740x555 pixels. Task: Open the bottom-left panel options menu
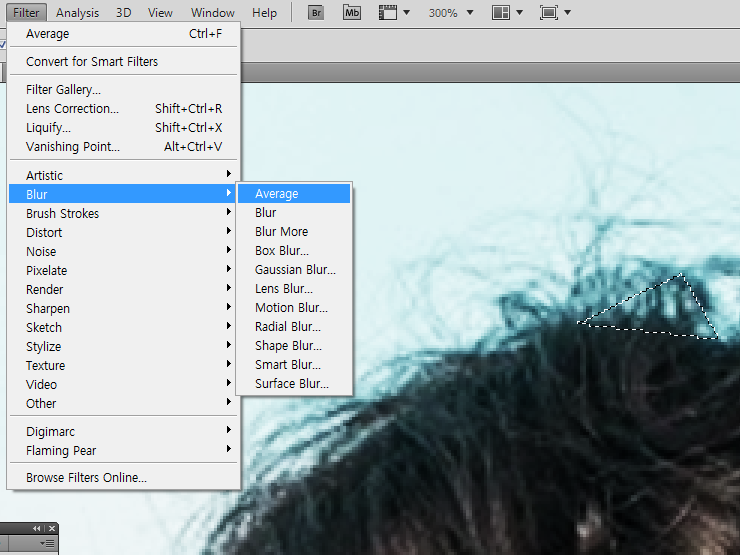coord(47,544)
